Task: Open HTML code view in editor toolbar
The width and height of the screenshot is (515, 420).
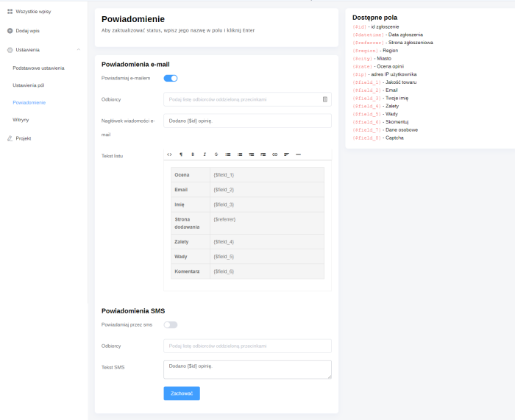Action: coord(169,154)
